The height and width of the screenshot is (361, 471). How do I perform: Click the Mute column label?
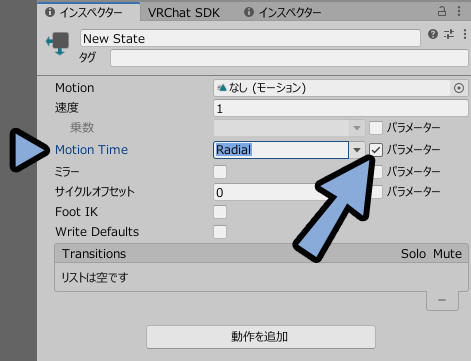447,254
